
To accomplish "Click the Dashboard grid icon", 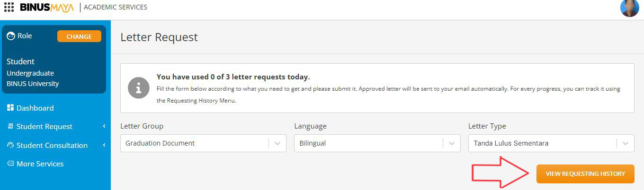I will point(10,108).
